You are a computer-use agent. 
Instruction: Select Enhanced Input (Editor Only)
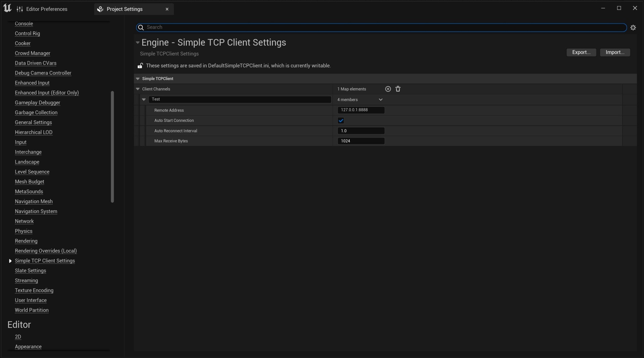click(47, 93)
